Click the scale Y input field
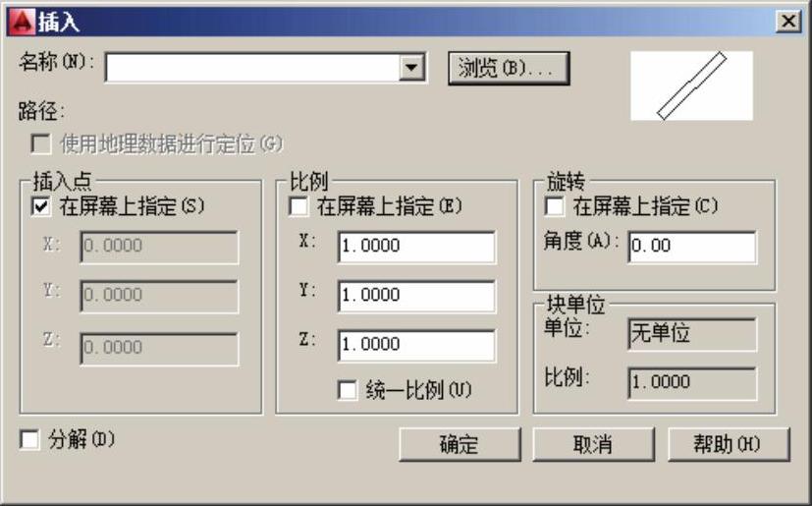 [416, 296]
